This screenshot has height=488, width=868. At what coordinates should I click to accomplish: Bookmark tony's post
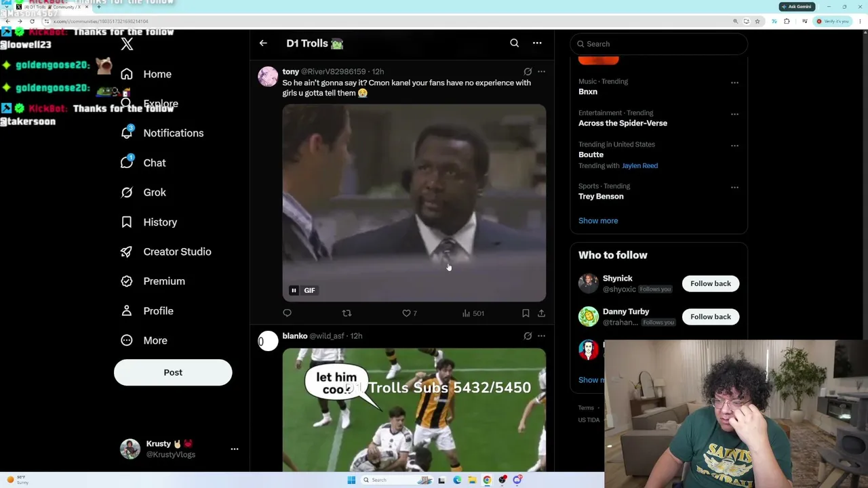click(526, 313)
